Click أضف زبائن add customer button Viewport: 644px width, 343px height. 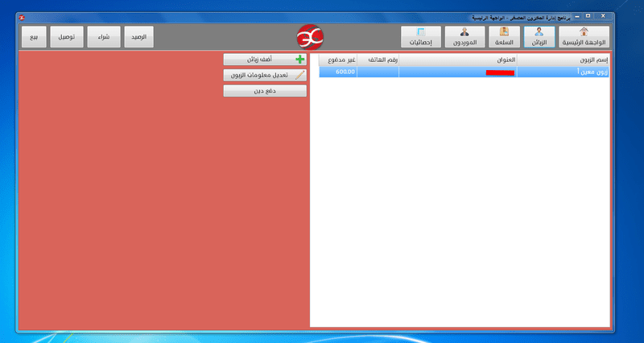265,60
